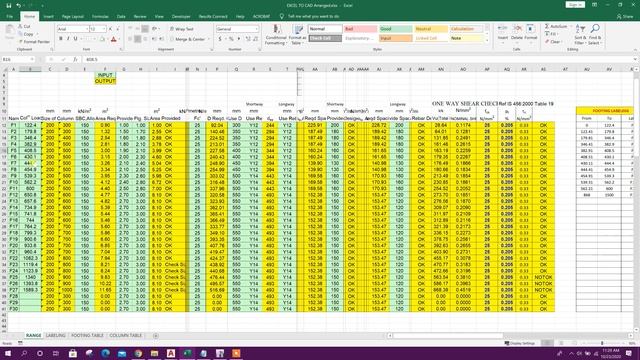
Task: Open the Mail app from taskbar
Action: click(122, 353)
